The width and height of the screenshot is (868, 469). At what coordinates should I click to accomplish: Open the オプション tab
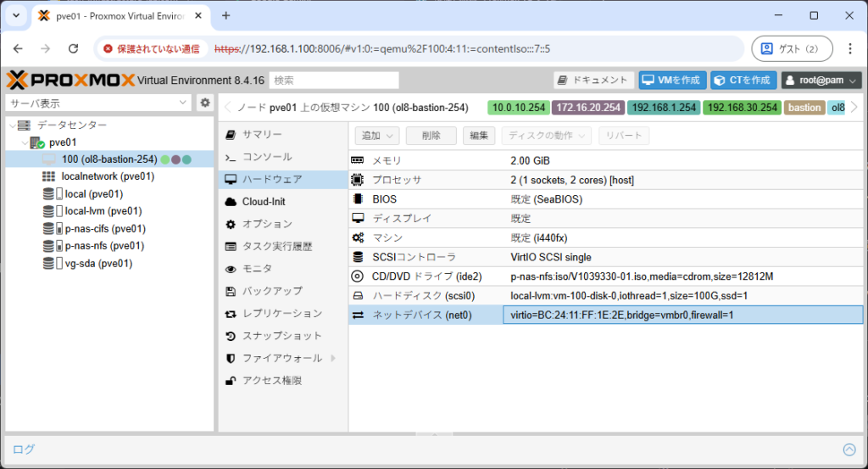pos(283,224)
